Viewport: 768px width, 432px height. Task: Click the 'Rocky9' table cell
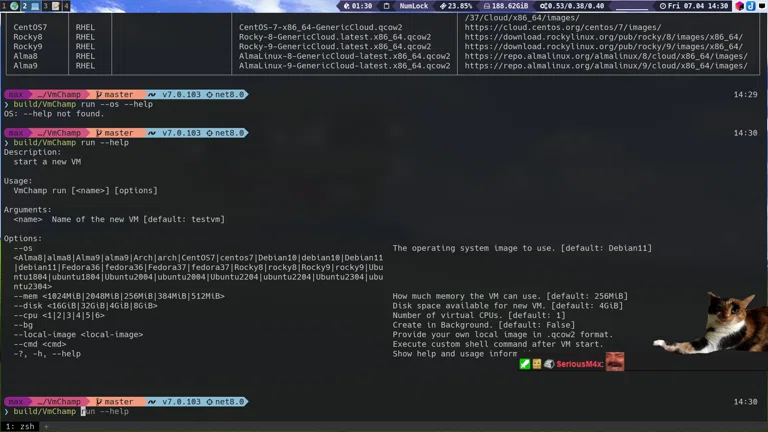click(x=28, y=47)
